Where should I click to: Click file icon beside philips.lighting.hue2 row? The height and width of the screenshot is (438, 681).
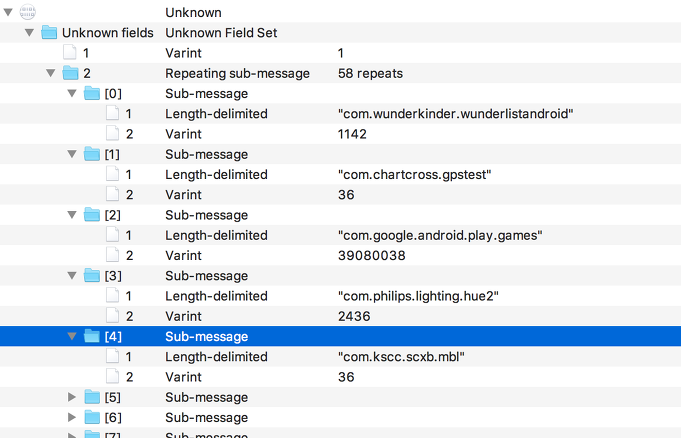point(112,296)
